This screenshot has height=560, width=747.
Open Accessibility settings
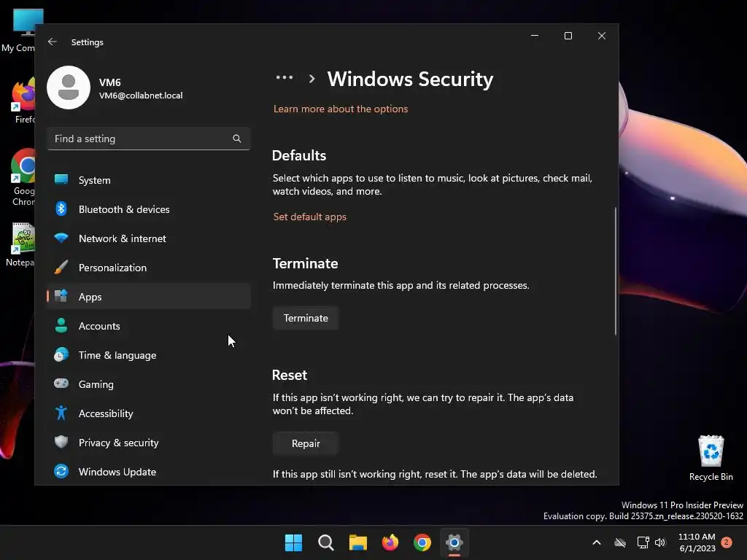149,413
